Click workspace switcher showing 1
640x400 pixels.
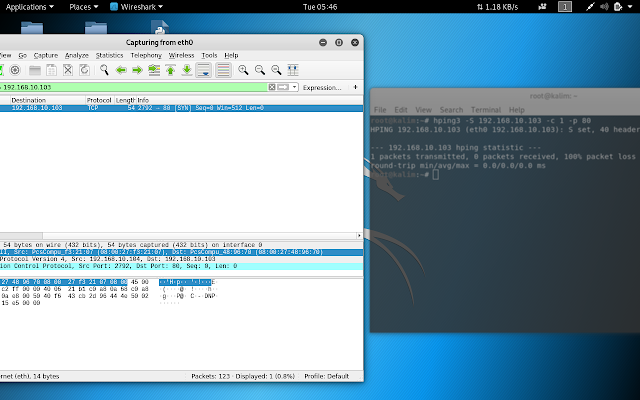(565, 7)
